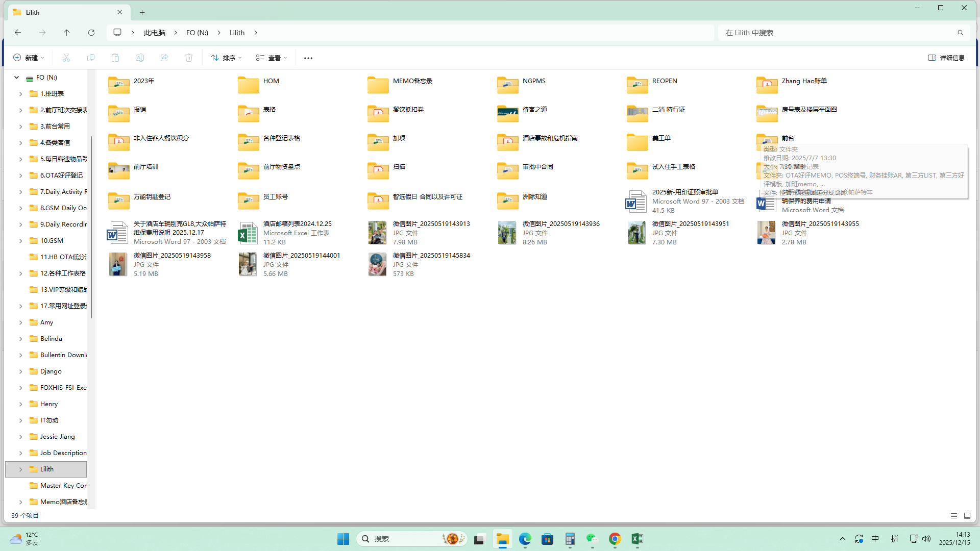Image resolution: width=980 pixels, height=551 pixels.
Task: Open a new tab with plus button
Action: coord(142,12)
